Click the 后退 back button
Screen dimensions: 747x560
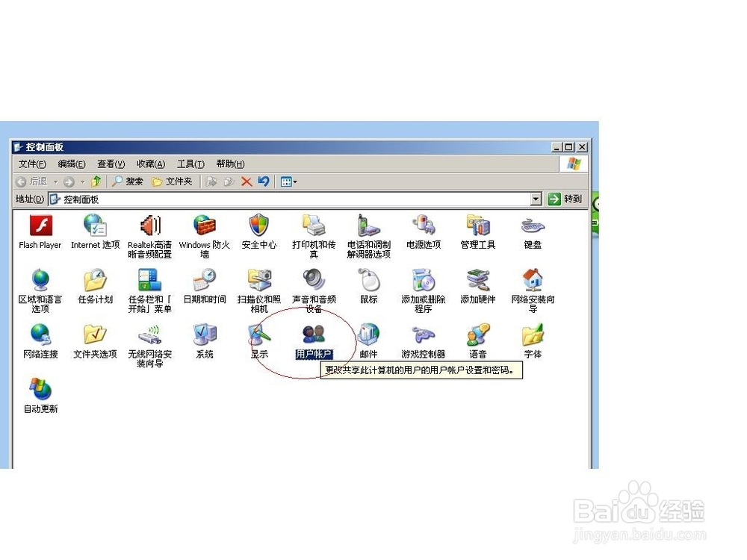pyautogui.click(x=31, y=181)
